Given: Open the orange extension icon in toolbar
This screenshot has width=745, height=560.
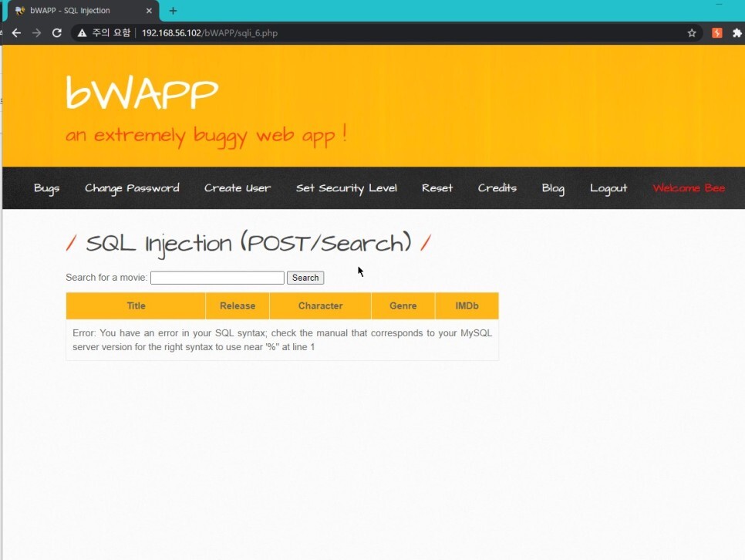Looking at the screenshot, I should click(717, 33).
